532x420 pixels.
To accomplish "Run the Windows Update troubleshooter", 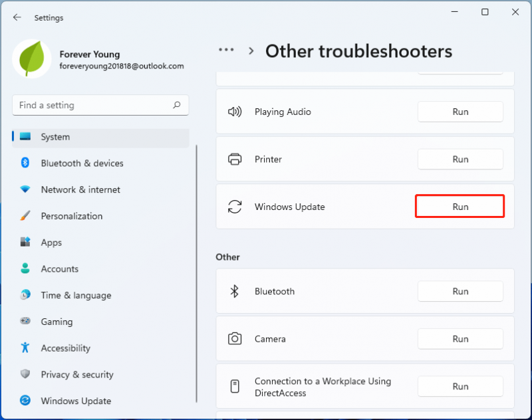I will [460, 207].
